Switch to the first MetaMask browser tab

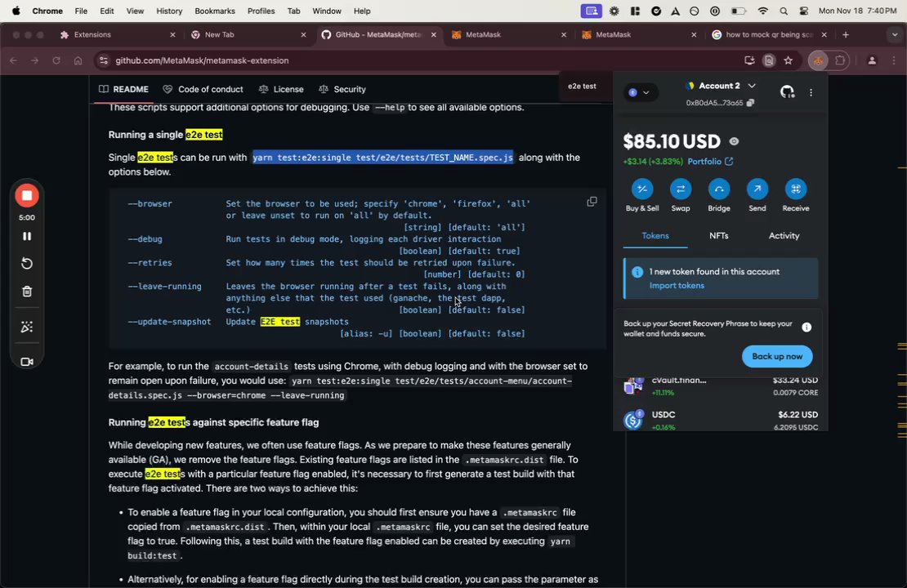tap(509, 34)
